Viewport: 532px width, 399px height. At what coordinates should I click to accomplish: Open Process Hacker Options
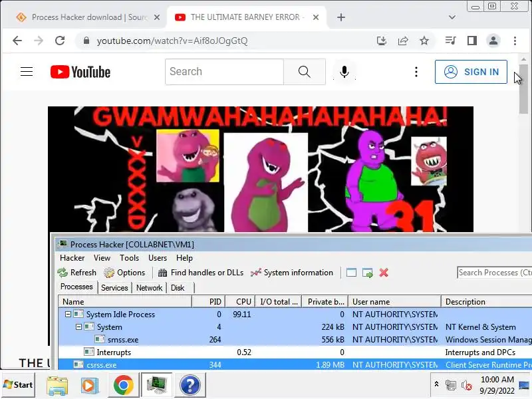(x=124, y=273)
